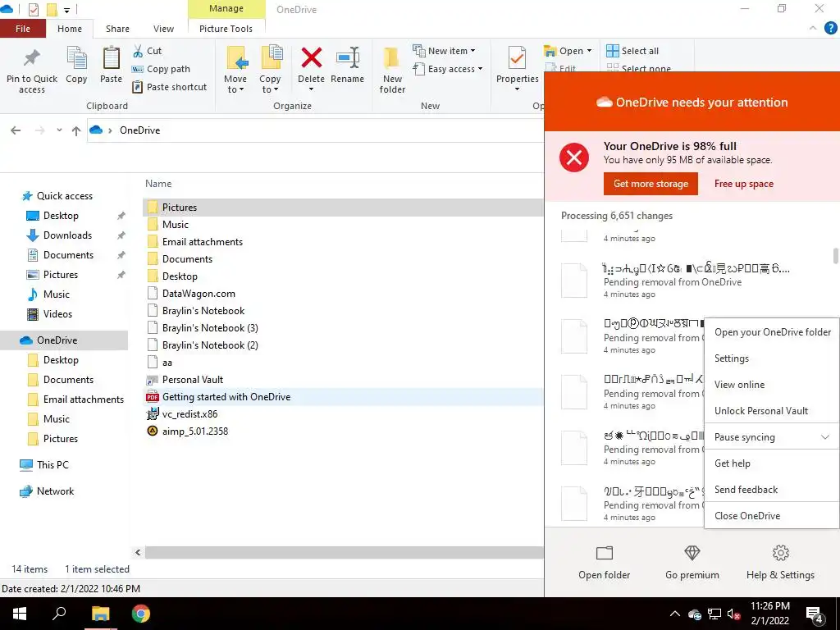Open the File menu tab
This screenshot has width=840, height=630.
pos(23,29)
